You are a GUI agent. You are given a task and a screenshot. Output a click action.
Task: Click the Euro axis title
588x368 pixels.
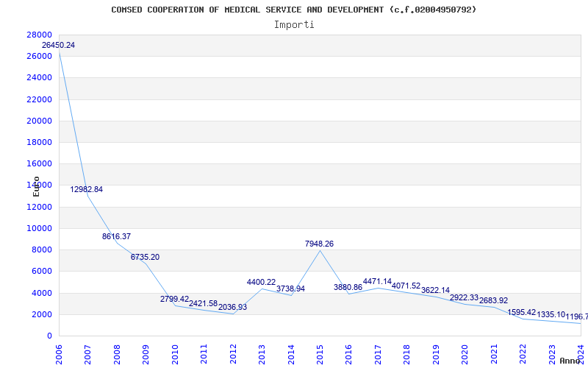36,186
